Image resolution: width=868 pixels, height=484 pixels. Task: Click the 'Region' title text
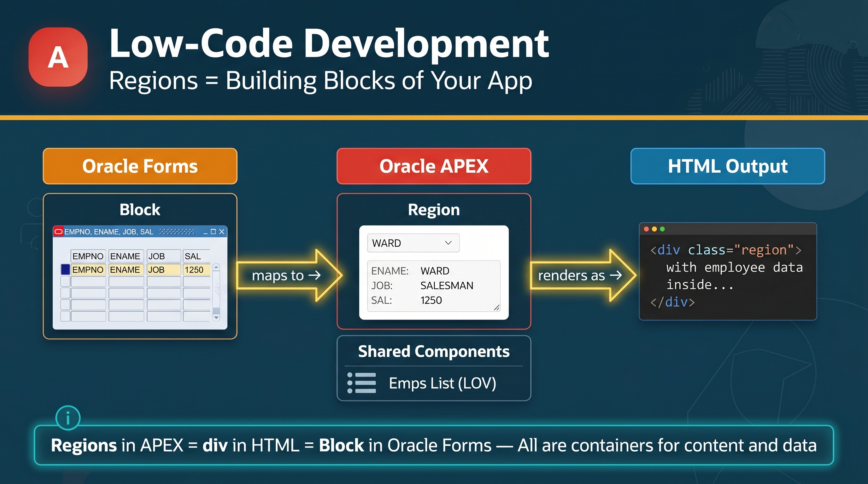[434, 210]
